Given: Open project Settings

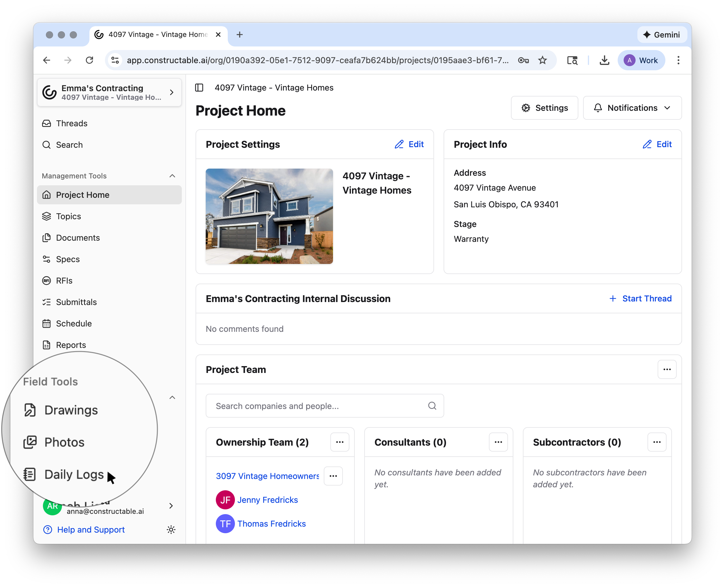Looking at the screenshot, I should [544, 108].
